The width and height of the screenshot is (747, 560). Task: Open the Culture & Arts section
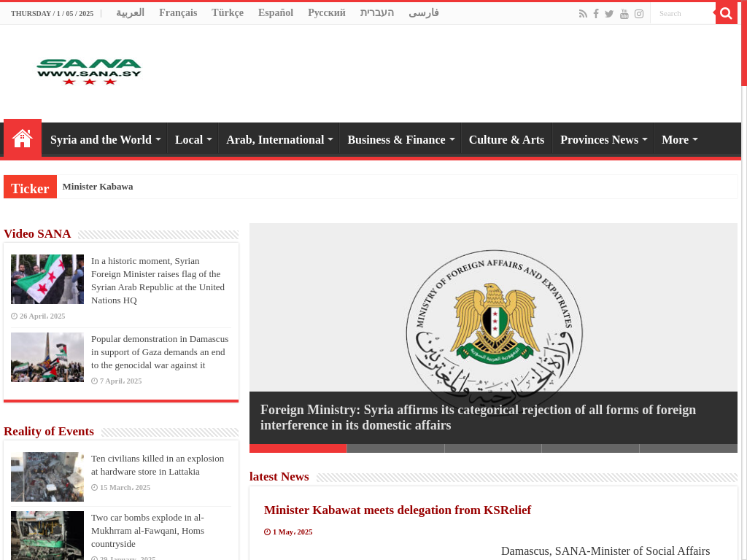pyautogui.click(x=506, y=139)
